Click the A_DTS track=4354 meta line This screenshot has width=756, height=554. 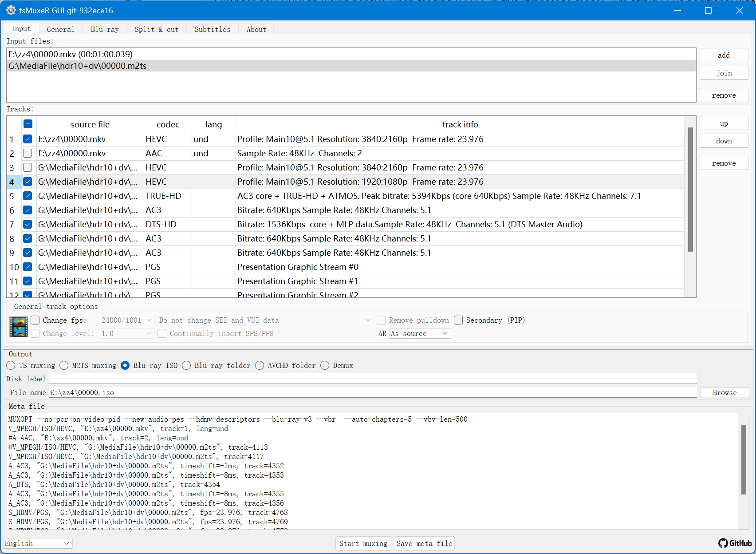pyautogui.click(x=114, y=484)
